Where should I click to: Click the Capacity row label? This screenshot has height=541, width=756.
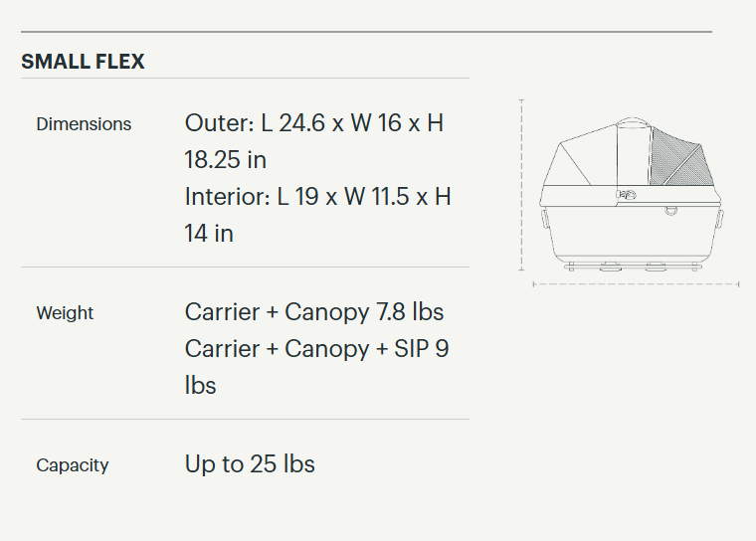tap(73, 465)
